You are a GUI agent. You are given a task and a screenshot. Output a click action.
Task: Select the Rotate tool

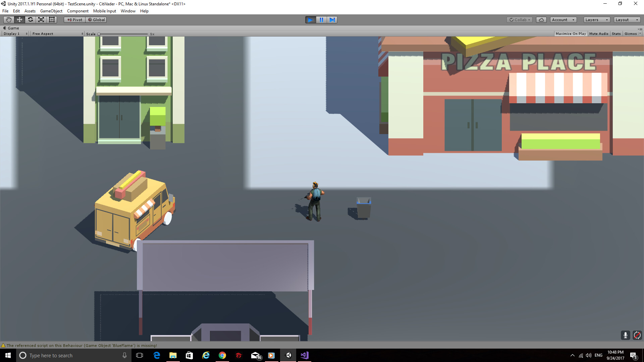(30, 20)
